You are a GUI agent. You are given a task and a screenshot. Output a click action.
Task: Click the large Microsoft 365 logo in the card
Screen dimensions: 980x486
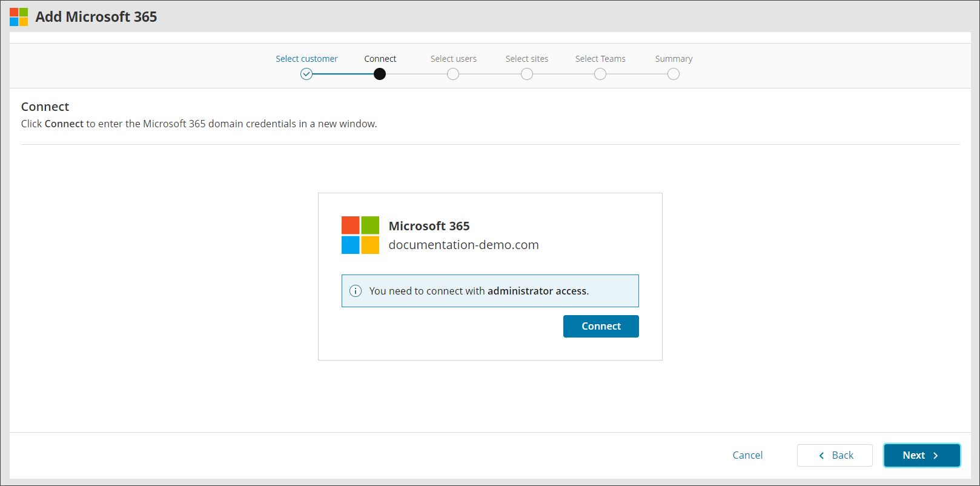point(360,235)
